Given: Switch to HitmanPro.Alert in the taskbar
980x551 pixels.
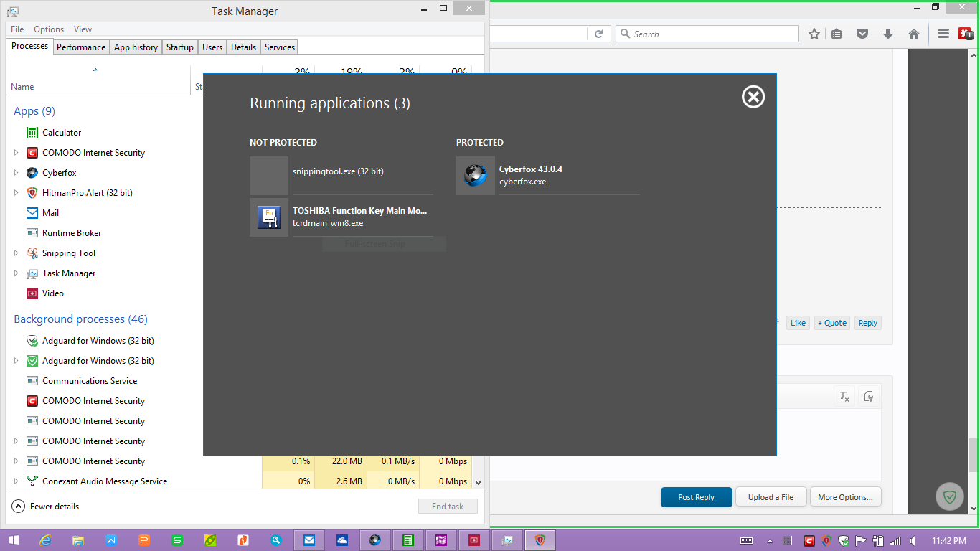Looking at the screenshot, I should pos(540,540).
